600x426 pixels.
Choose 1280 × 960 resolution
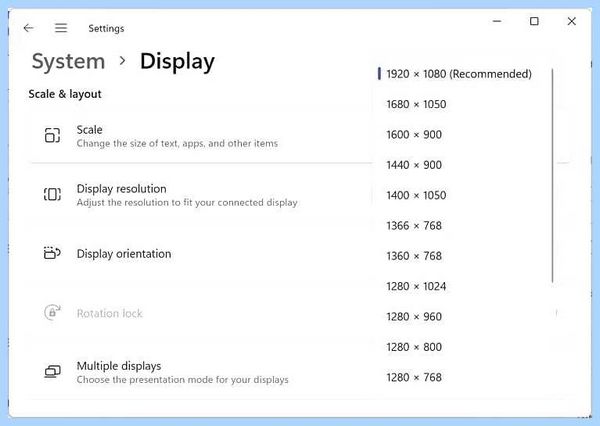414,317
